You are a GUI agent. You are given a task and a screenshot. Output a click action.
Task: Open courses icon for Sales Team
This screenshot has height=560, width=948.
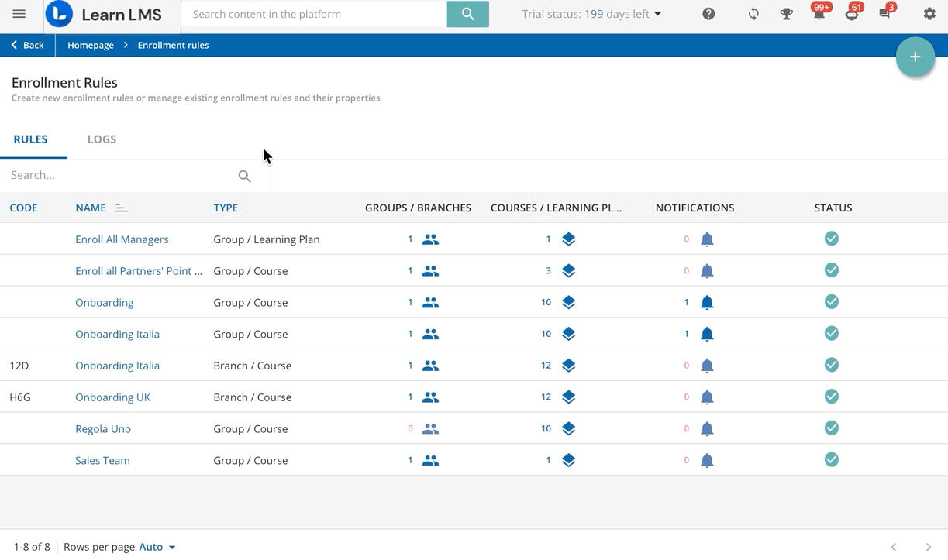pyautogui.click(x=568, y=460)
